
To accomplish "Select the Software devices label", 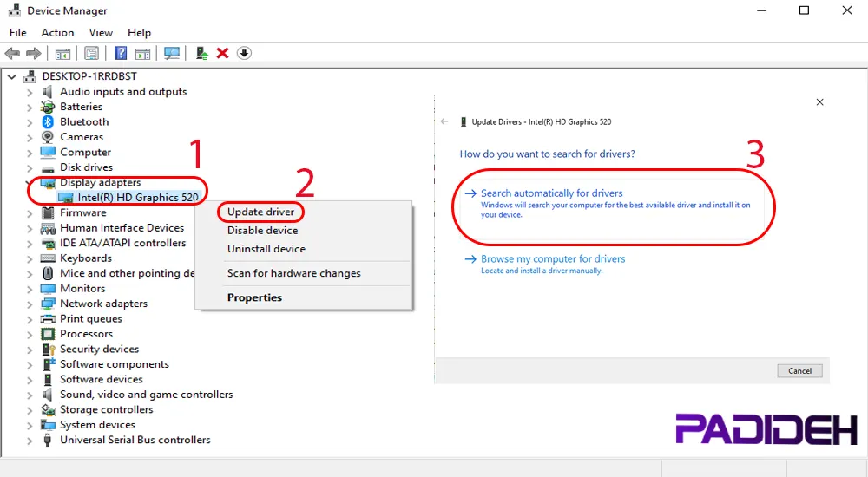I will coord(102,380).
